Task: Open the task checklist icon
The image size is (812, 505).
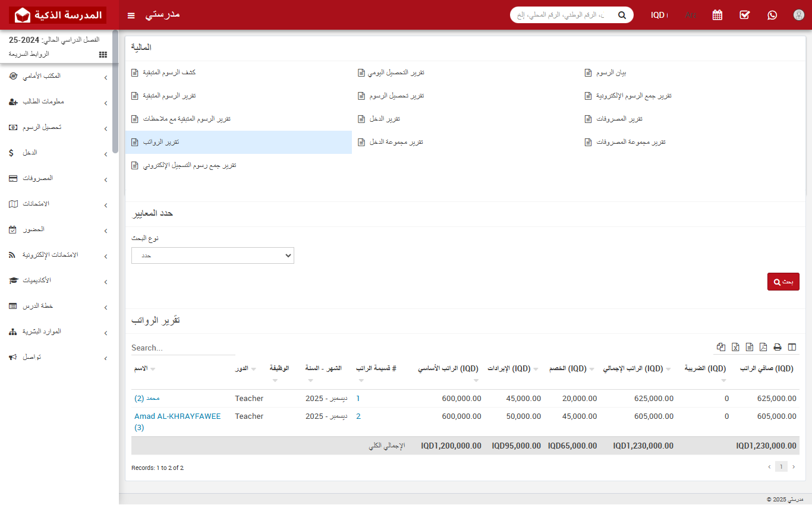Action: point(745,15)
